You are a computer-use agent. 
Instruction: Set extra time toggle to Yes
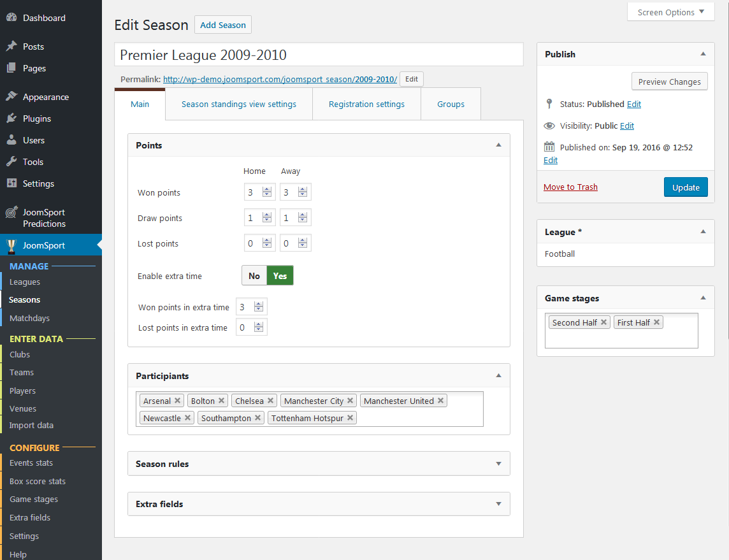click(x=280, y=276)
